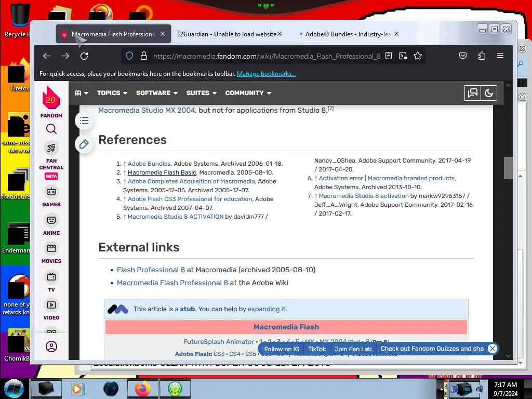Open the Pocket save icon
532x399 pixels.
[463, 56]
